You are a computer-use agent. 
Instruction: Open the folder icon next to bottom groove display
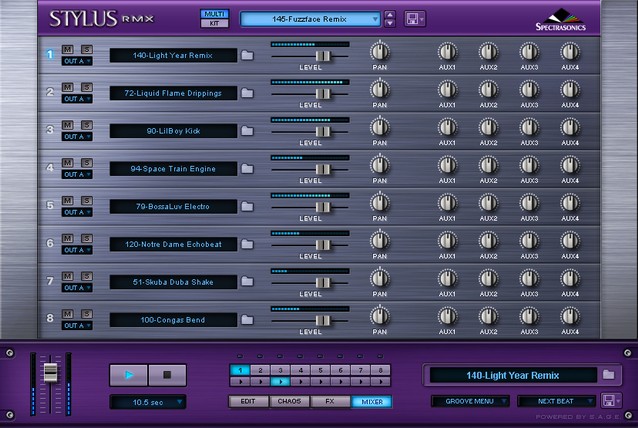pyautogui.click(x=608, y=375)
